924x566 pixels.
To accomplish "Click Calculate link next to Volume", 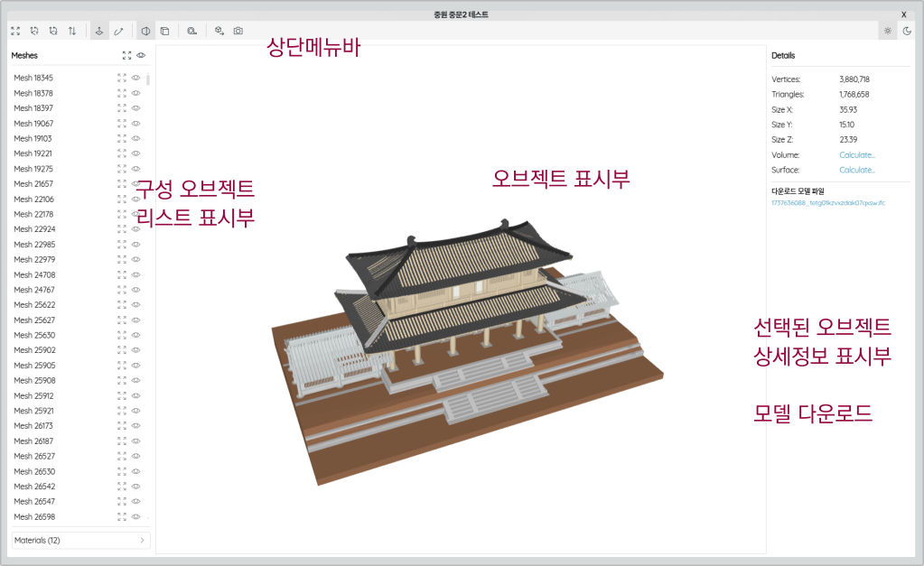I will [857, 155].
